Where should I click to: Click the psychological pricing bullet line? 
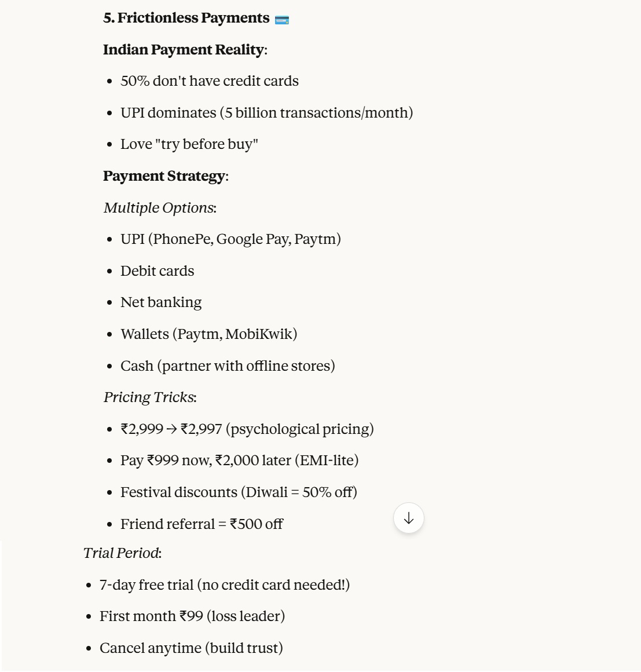point(247,429)
